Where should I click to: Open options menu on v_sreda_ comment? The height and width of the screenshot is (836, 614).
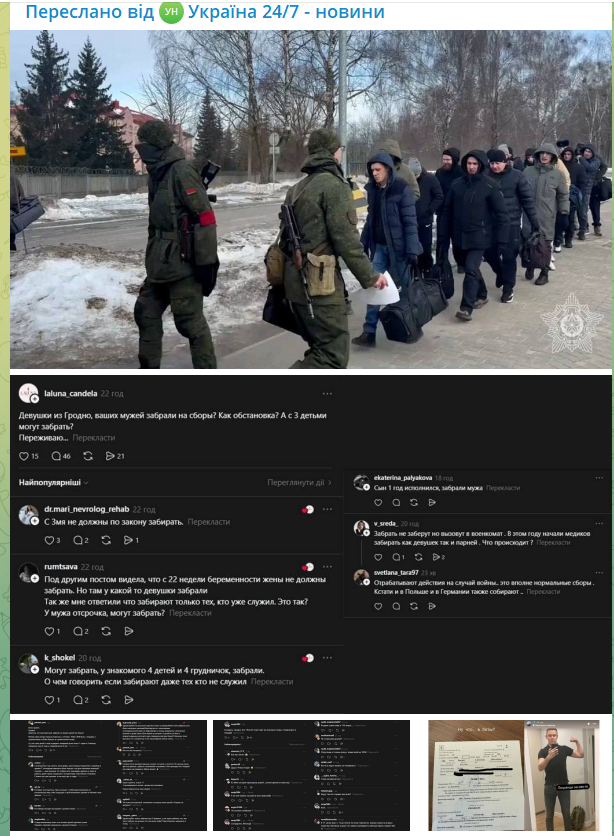(x=599, y=523)
